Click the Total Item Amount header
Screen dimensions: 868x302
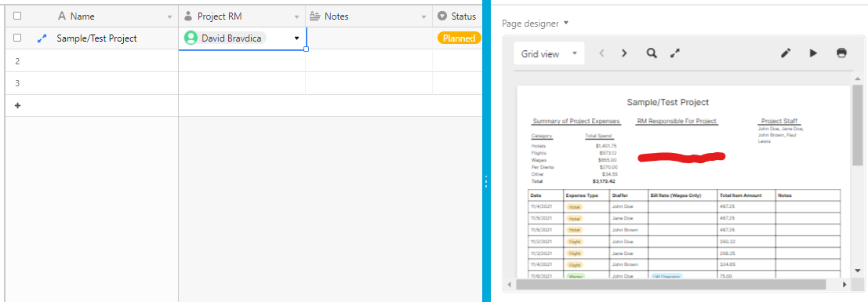click(x=741, y=195)
